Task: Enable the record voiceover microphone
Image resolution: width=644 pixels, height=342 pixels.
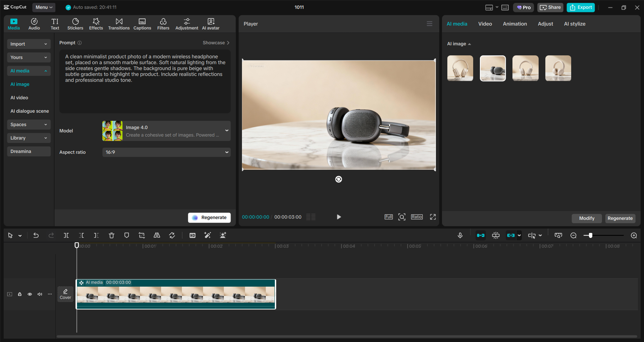Action: point(460,235)
